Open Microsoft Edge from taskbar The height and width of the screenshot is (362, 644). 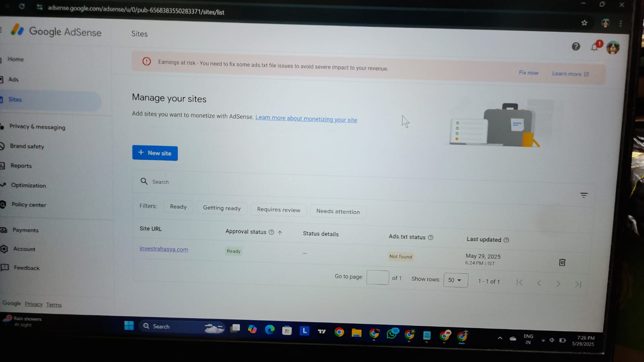(x=269, y=330)
